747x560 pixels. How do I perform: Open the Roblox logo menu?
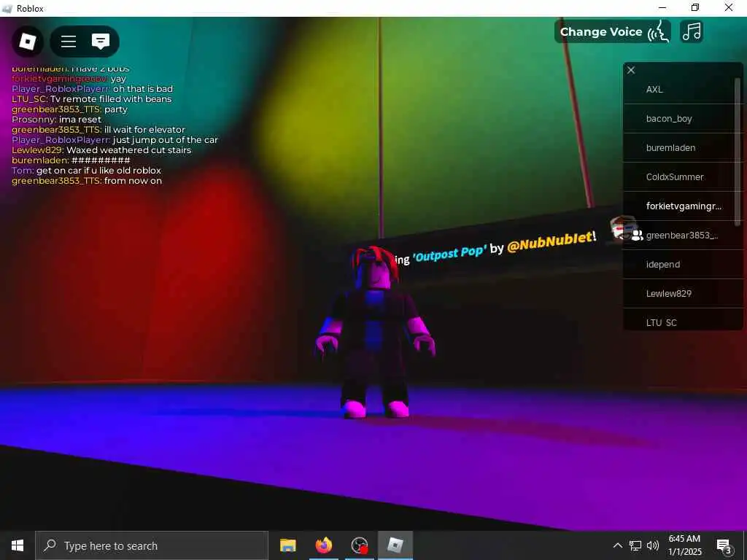[x=28, y=42]
